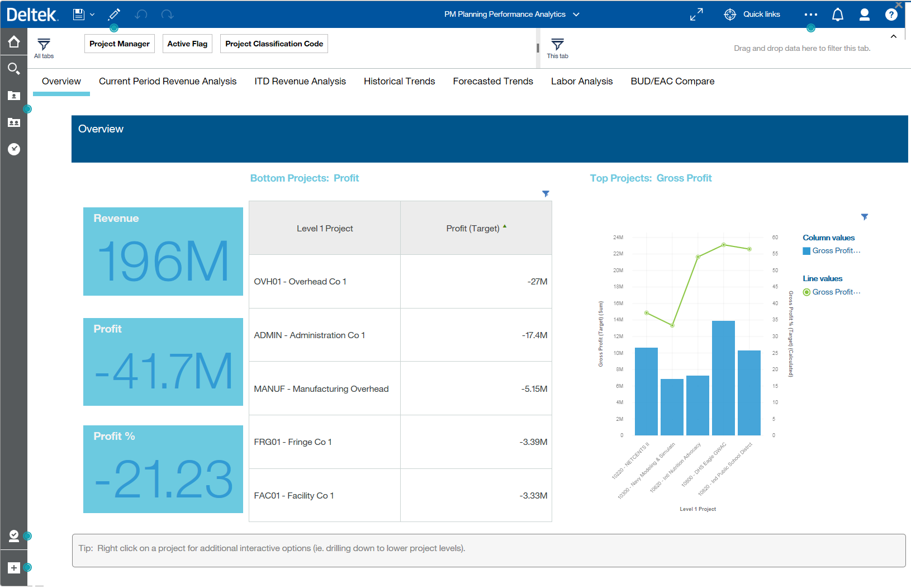Switch to the Historical Trends tab
911x588 pixels.
click(399, 82)
